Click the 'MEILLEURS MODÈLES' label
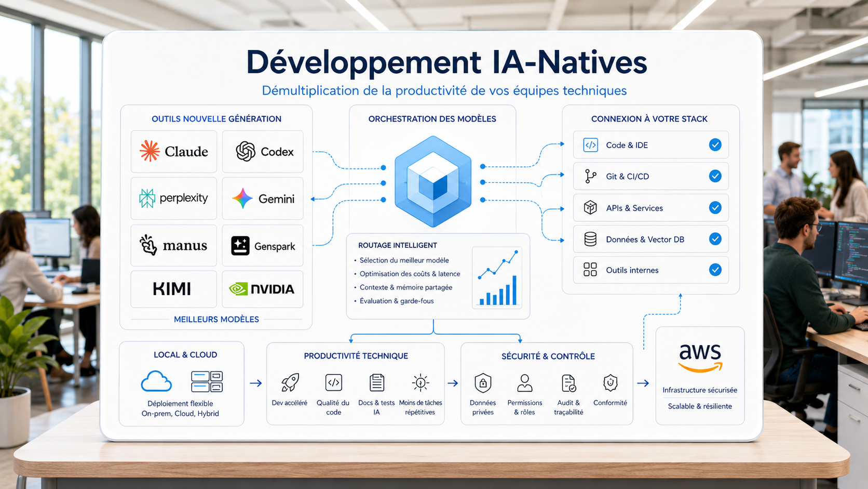 tap(216, 320)
